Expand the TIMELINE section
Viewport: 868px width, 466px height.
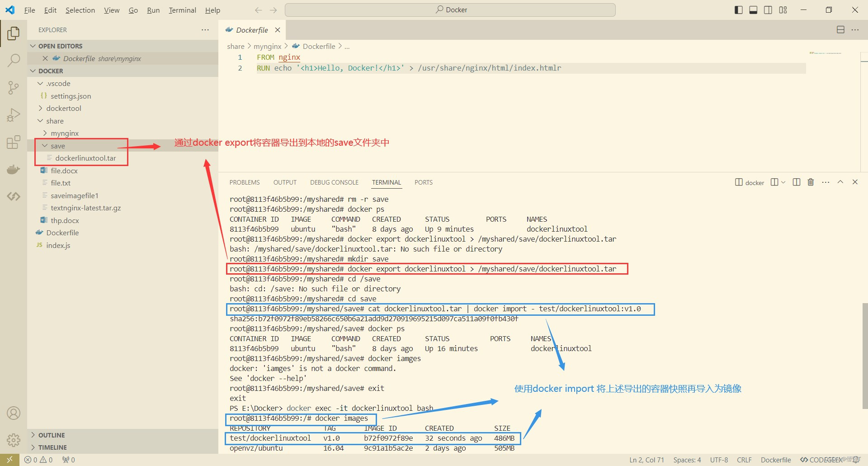coord(123,447)
